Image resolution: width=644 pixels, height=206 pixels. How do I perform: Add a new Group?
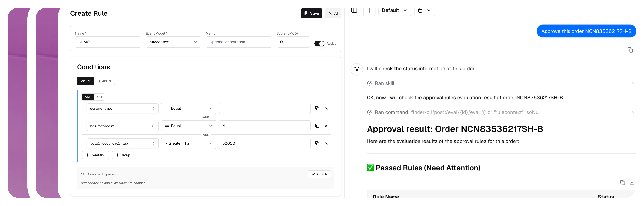pos(123,155)
